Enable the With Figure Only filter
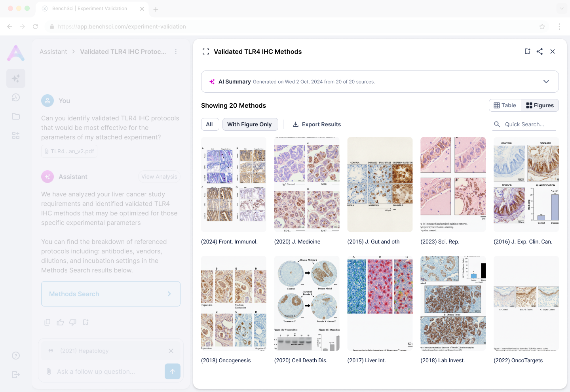570x392 pixels. point(250,124)
